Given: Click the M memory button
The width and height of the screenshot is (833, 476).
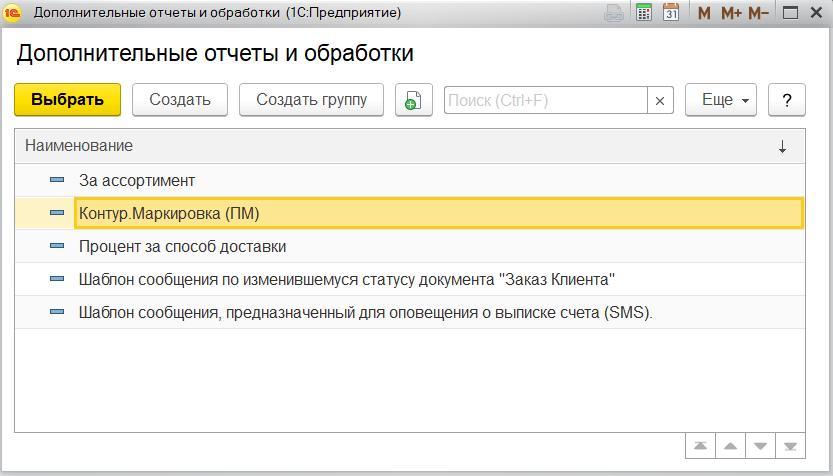Looking at the screenshot, I should pos(704,13).
